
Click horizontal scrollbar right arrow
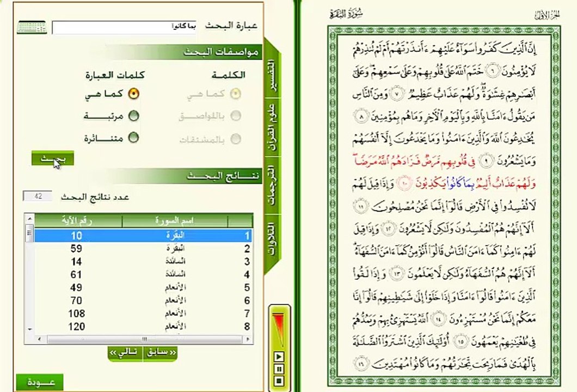pyautogui.click(x=248, y=339)
